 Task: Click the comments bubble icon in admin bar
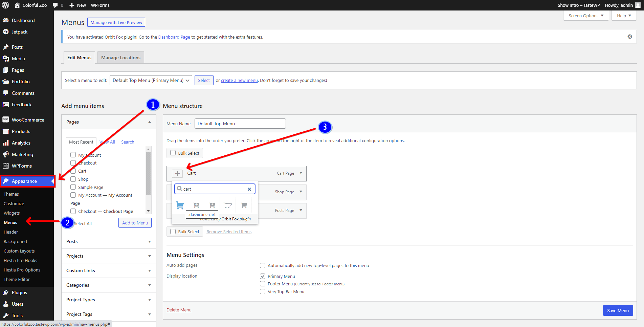point(55,5)
